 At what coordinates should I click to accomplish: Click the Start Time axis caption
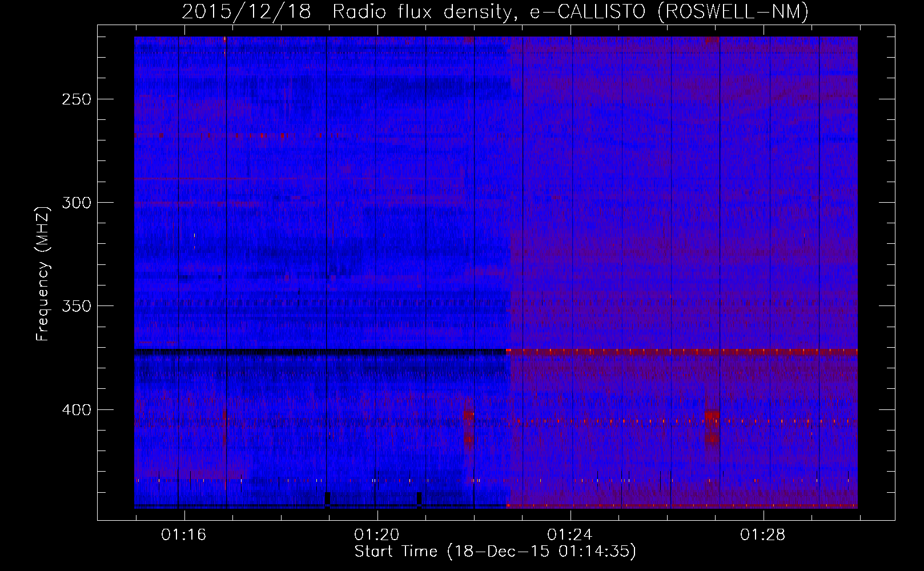tap(495, 552)
